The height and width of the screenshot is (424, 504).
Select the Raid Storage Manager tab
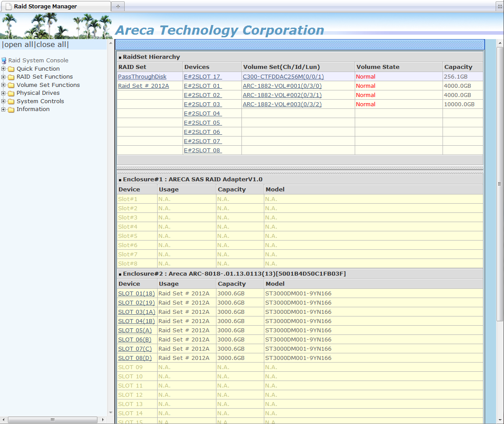[x=45, y=7]
